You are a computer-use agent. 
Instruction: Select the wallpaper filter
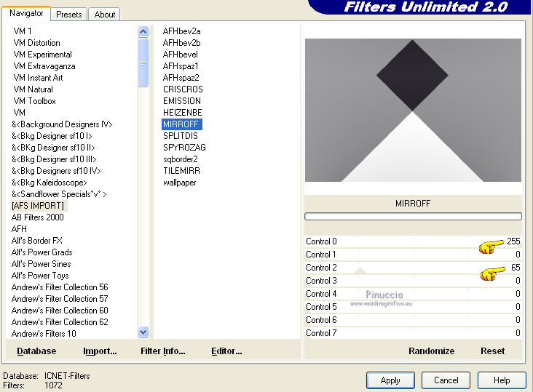pyautogui.click(x=179, y=183)
